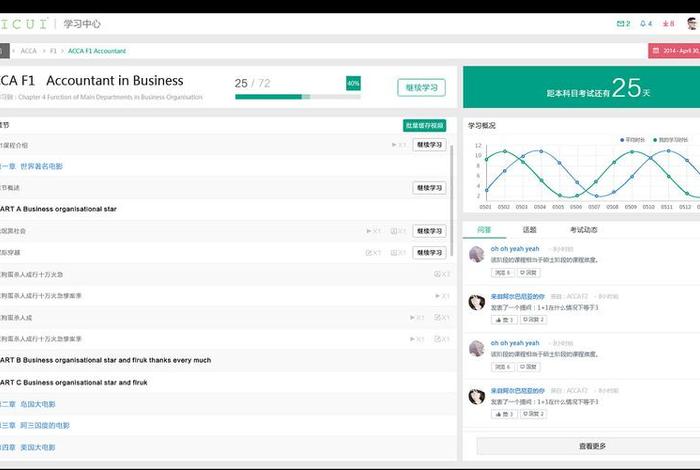Click the 学习概况 panel heading

tap(482, 125)
